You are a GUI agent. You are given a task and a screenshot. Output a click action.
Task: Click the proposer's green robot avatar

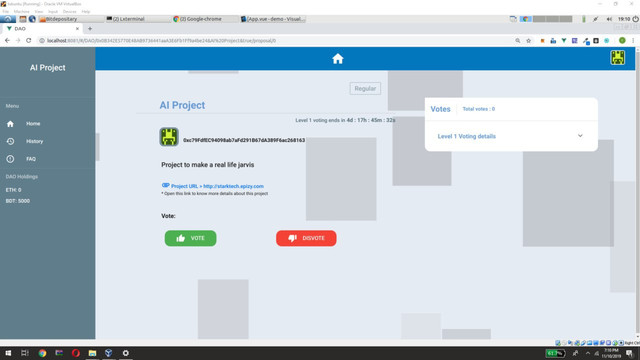pyautogui.click(x=169, y=137)
